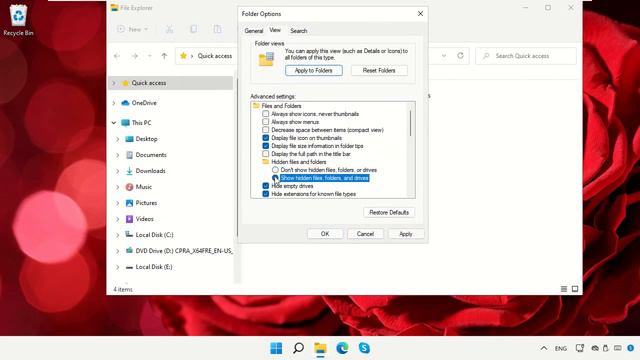Click ENG language indicator in taskbar
The image size is (640, 360).
point(560,348)
